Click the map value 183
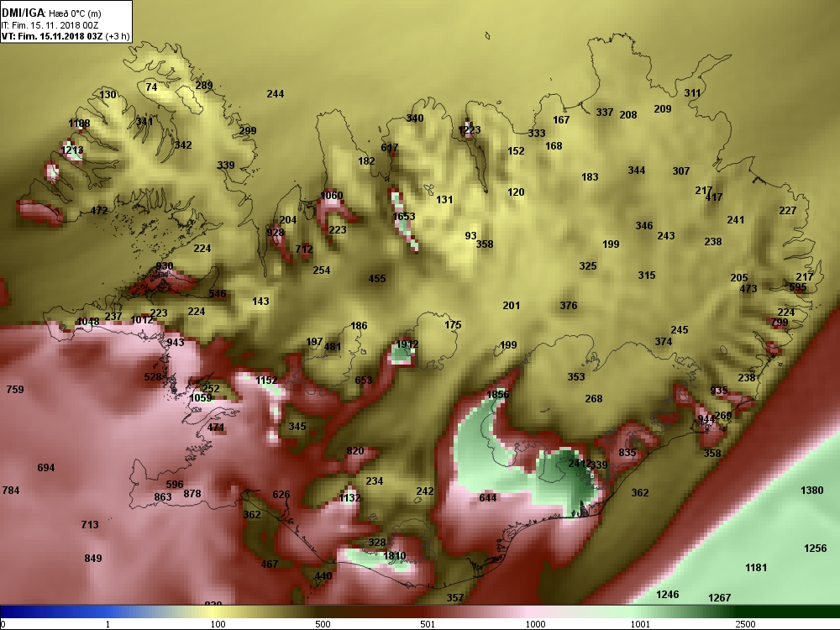Image resolution: width=840 pixels, height=630 pixels. point(590,177)
